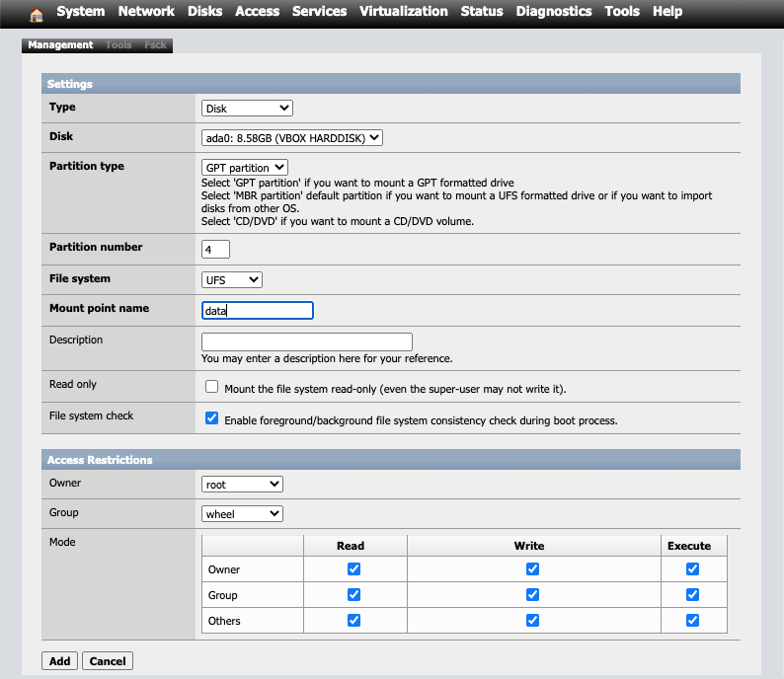Open the Services menu

click(319, 12)
